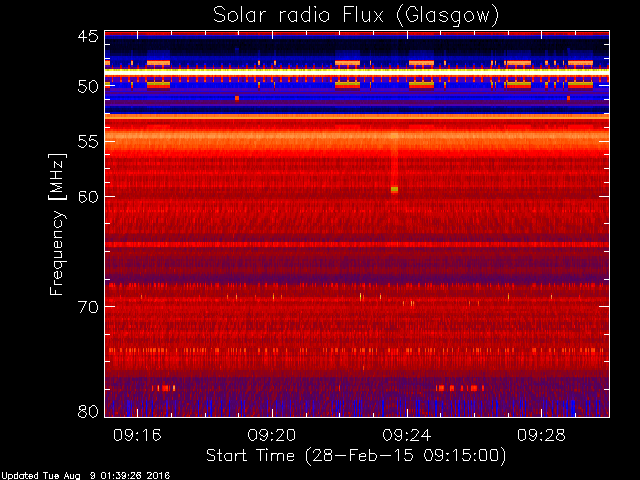
Task: Click the 50 MHz axis tick label
Action: point(88,87)
